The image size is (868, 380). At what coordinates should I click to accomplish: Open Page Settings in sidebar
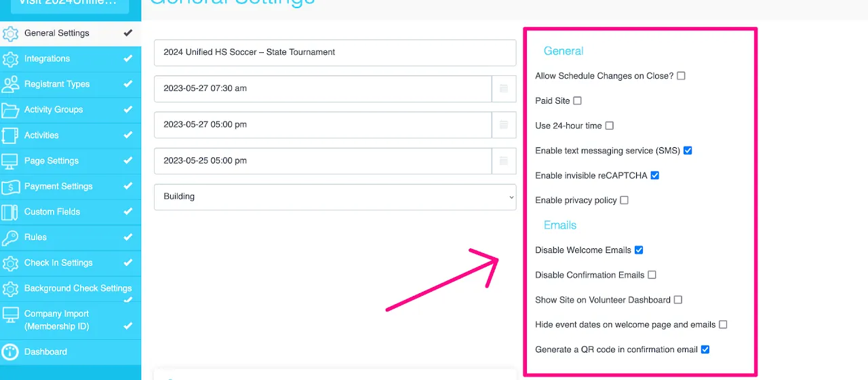[71, 161]
